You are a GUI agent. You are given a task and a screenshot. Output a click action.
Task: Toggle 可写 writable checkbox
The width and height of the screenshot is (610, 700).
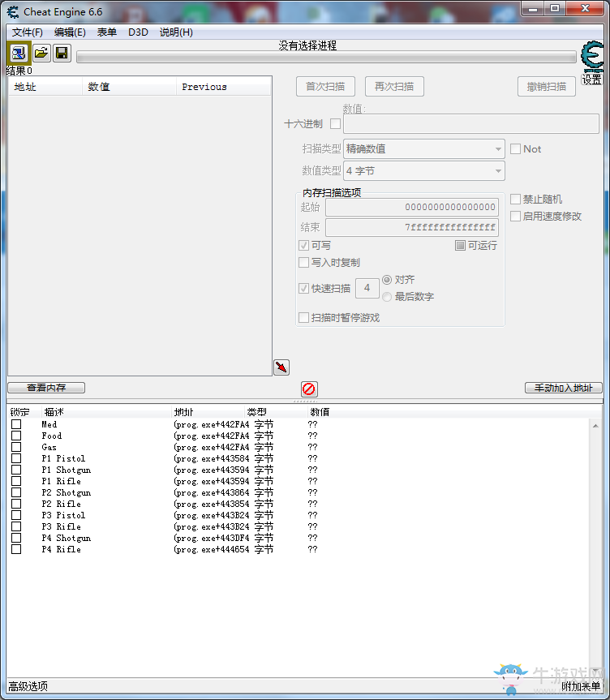tap(303, 245)
